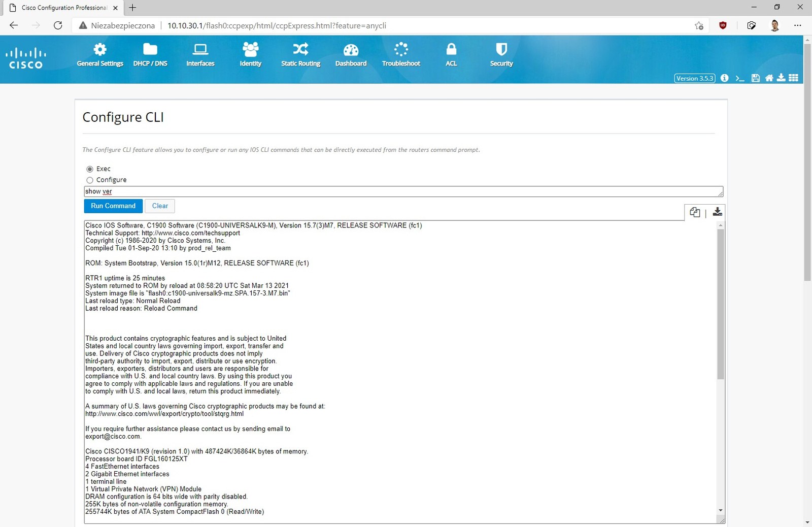Select the Configure radio button
This screenshot has width=812, height=527.
pos(90,180)
